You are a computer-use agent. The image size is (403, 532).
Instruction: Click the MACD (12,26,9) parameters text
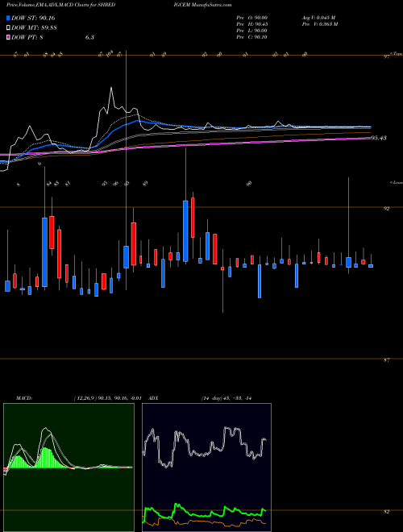coord(107,398)
